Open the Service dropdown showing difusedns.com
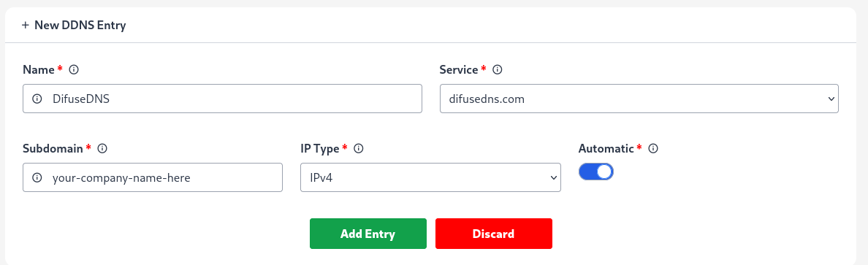Image resolution: width=868 pixels, height=265 pixels. [x=639, y=99]
